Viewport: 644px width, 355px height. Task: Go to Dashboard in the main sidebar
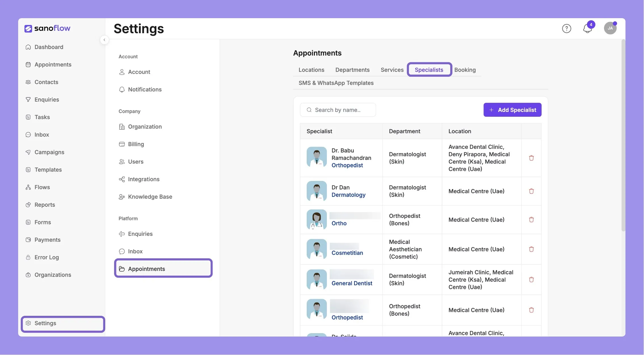pyautogui.click(x=49, y=47)
